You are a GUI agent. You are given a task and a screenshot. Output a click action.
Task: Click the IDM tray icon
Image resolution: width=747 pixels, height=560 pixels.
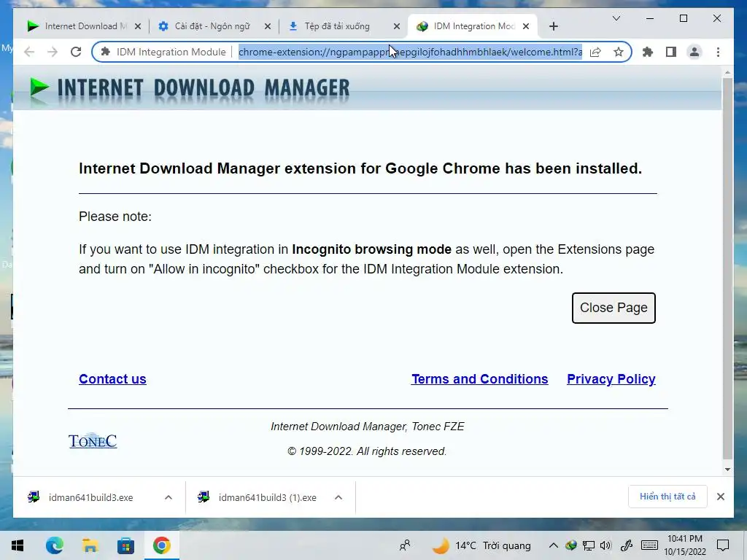point(570,545)
